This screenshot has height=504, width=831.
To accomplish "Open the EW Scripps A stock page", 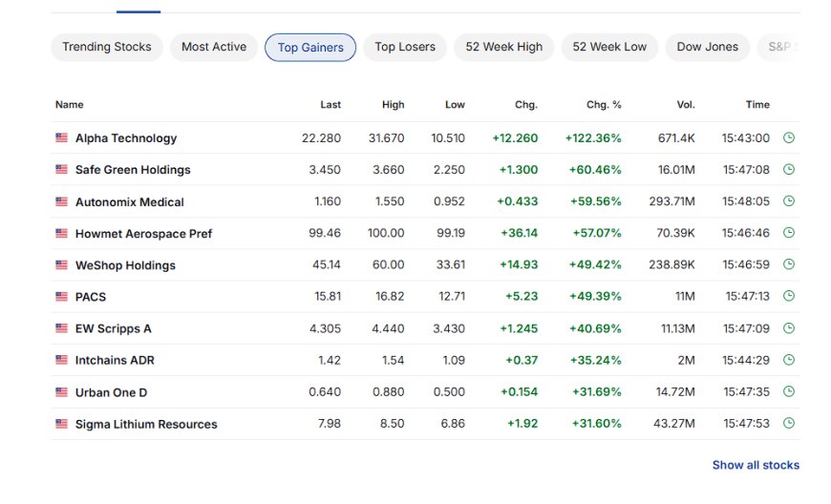I will click(114, 328).
